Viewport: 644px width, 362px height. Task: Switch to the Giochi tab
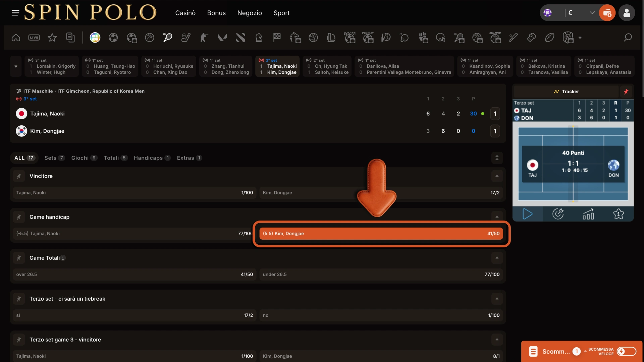click(x=84, y=158)
